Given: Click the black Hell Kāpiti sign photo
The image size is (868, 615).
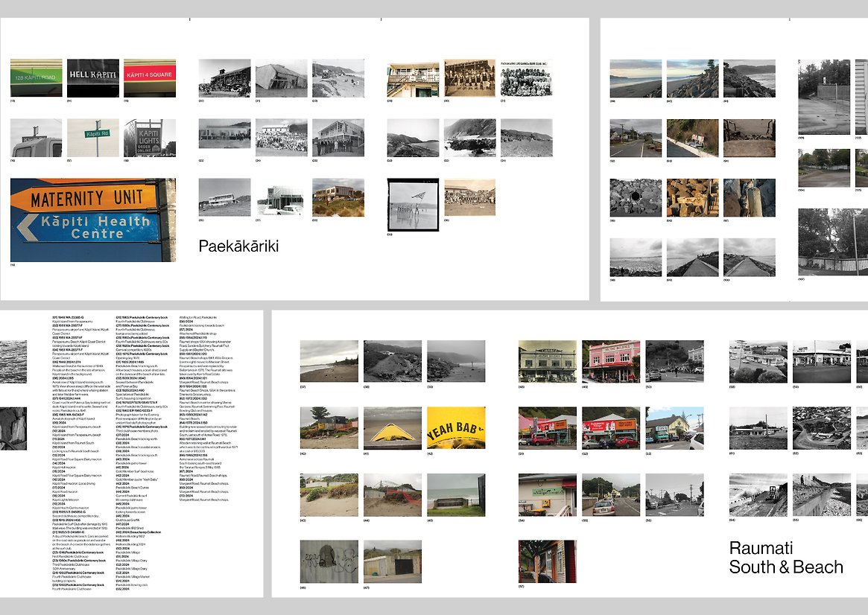Looking at the screenshot, I should (93, 78).
